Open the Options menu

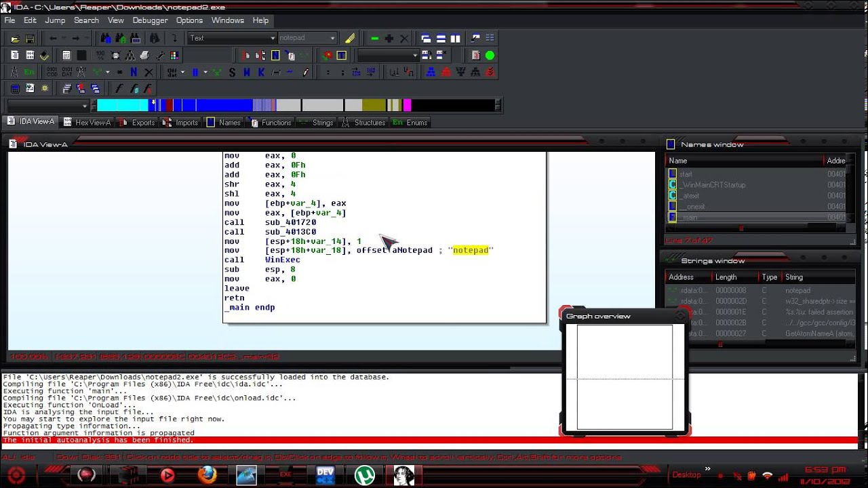point(189,20)
